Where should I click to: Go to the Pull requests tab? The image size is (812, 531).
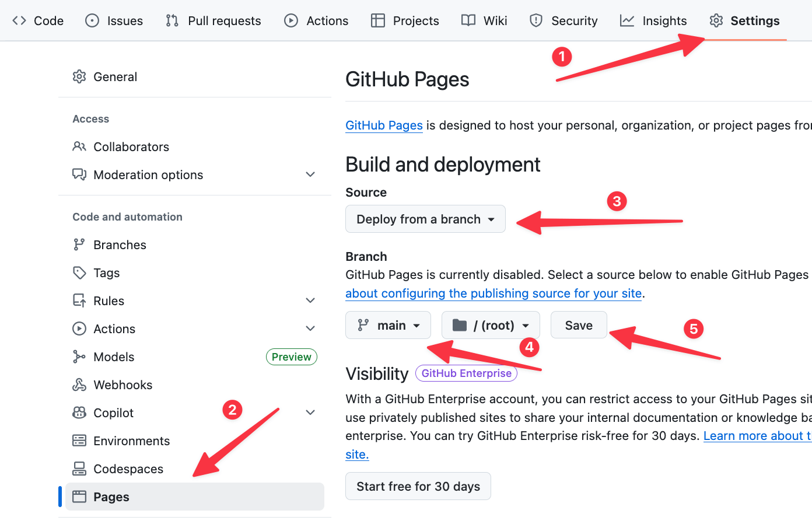[x=213, y=20]
